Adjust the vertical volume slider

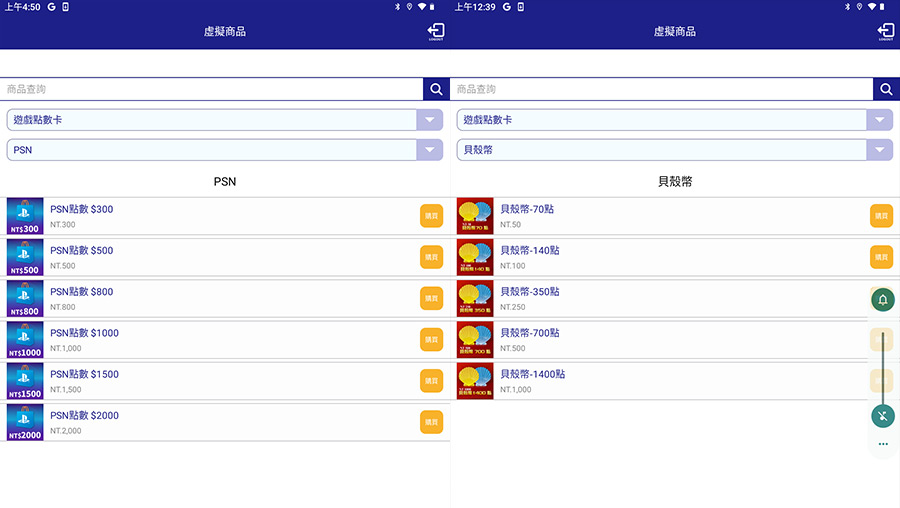click(883, 367)
